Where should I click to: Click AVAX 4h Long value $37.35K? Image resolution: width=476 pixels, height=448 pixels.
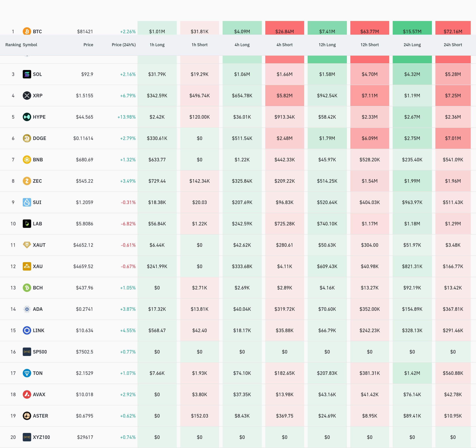[242, 394]
